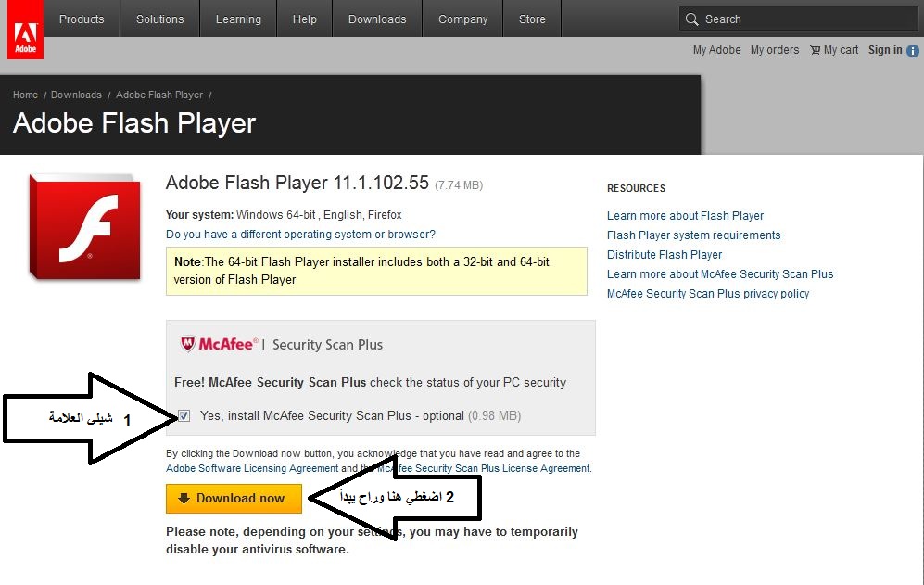Open the Distribute Flash Player link

665,255
